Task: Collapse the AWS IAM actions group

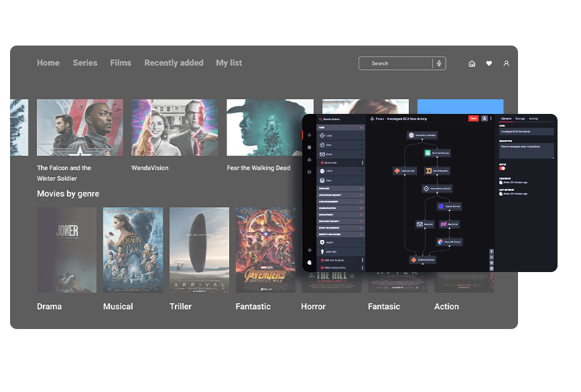Action: coord(340,251)
